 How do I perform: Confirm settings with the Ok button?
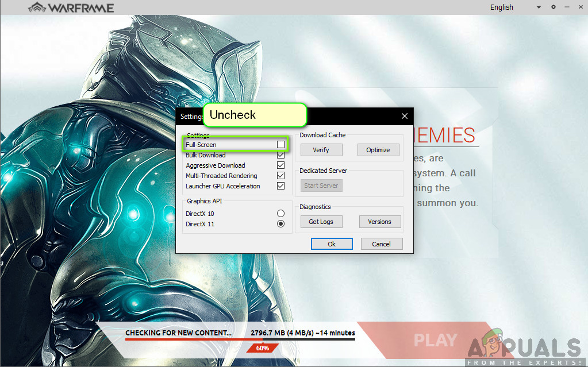coord(332,244)
